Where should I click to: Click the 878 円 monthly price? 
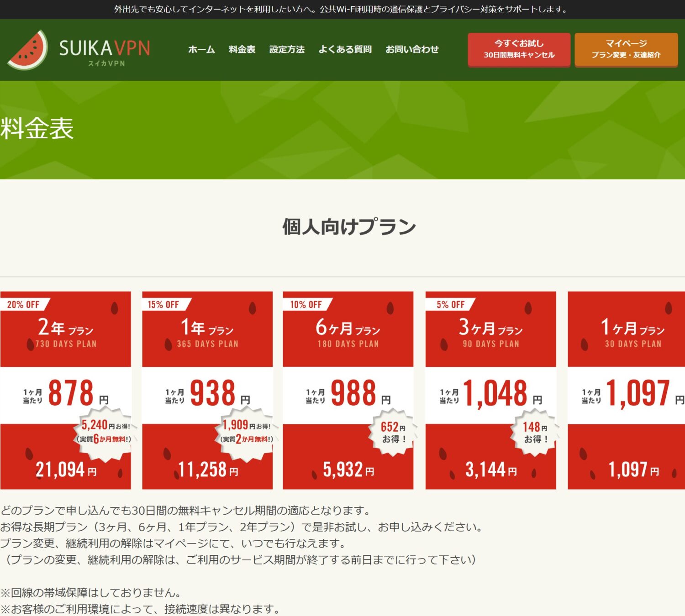pos(79,393)
